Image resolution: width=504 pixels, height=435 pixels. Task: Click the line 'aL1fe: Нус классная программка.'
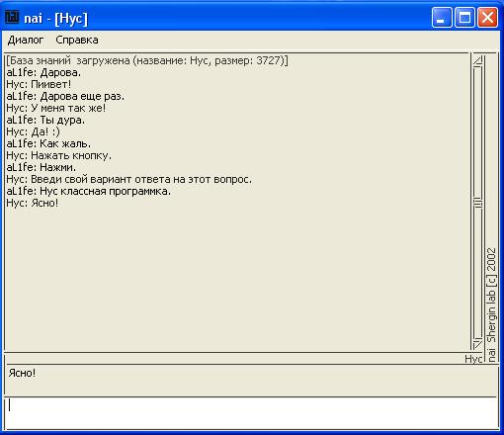point(89,191)
